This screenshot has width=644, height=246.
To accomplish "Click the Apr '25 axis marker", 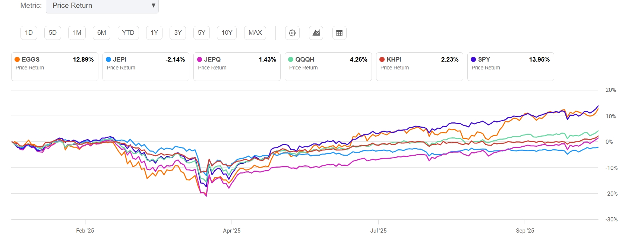I will tap(232, 231).
